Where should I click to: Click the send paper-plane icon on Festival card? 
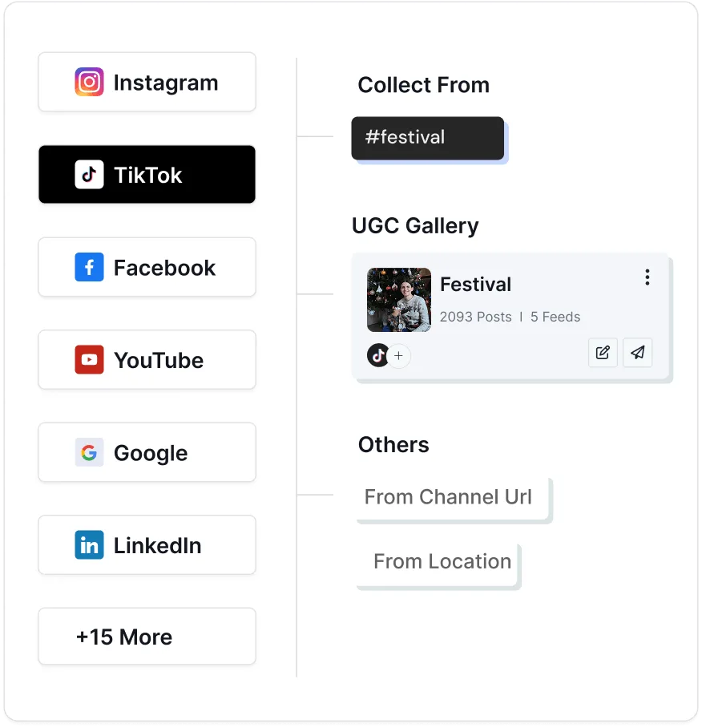click(638, 353)
